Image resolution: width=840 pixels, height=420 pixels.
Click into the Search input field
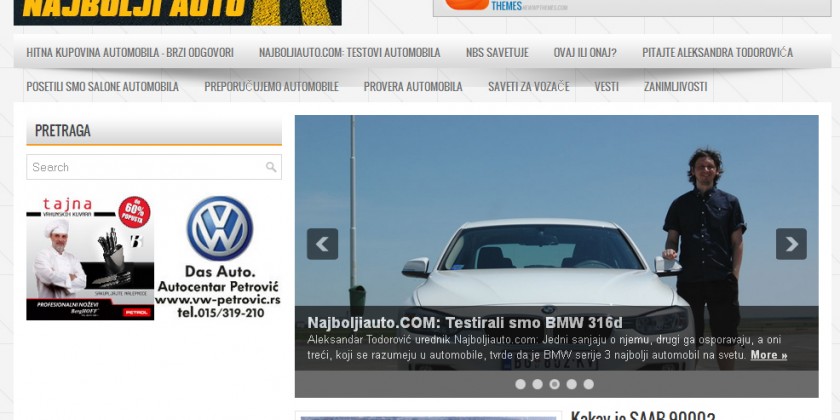point(146,167)
